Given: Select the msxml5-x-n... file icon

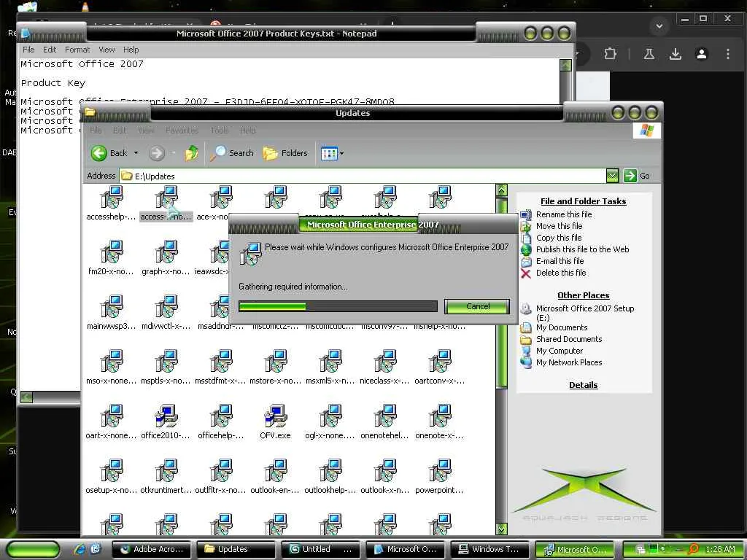Looking at the screenshot, I should [330, 361].
